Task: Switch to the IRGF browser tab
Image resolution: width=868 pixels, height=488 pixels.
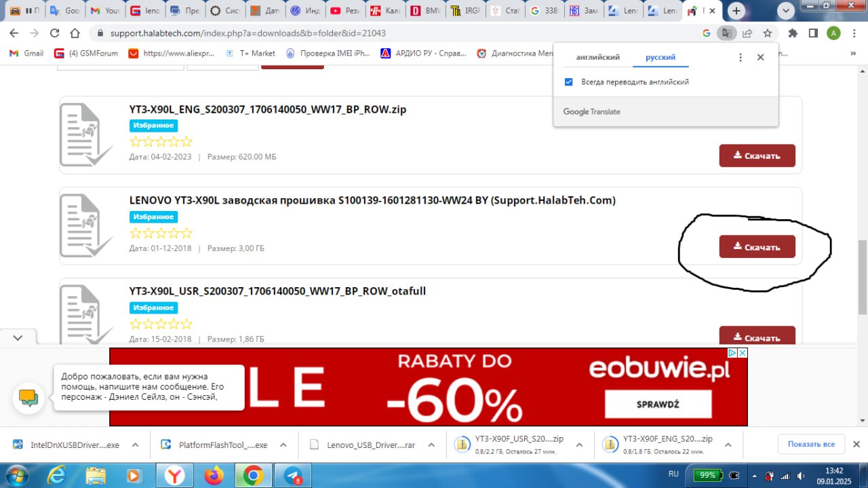Action: [x=464, y=11]
